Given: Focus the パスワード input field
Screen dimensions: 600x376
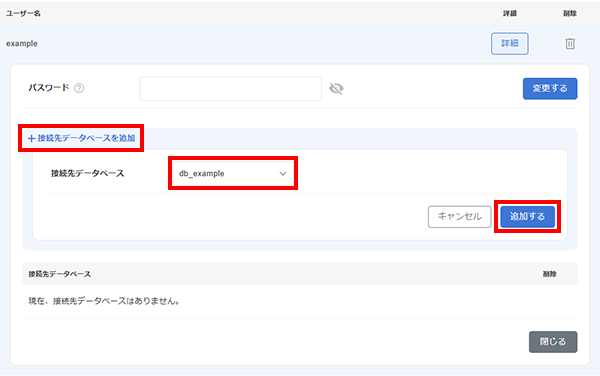Looking at the screenshot, I should pyautogui.click(x=230, y=88).
